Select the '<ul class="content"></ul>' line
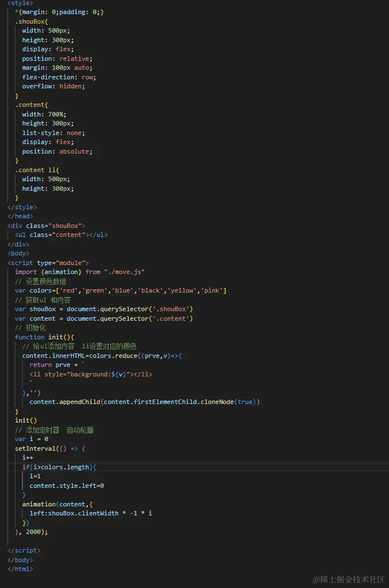 (x=61, y=235)
